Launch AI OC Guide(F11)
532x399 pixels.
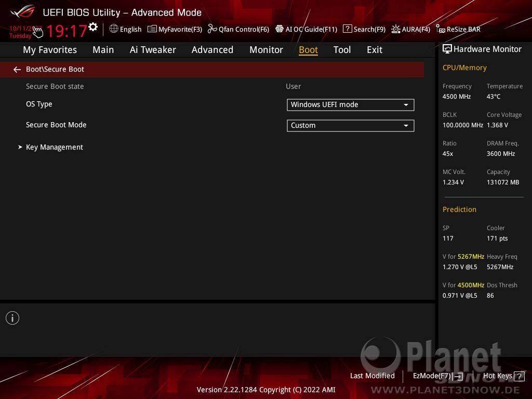(312, 30)
